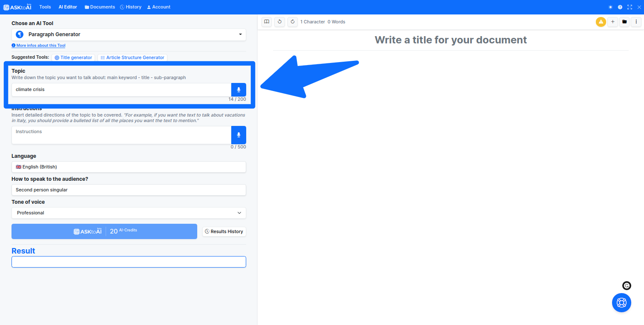This screenshot has height=325, width=644.
Task: Click the undo icon above the editor
Action: coord(279,22)
